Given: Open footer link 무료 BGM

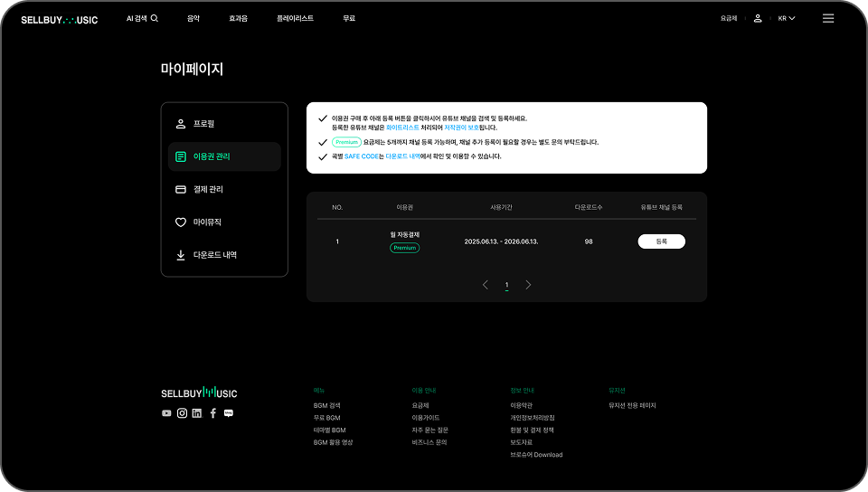Looking at the screenshot, I should (x=326, y=418).
